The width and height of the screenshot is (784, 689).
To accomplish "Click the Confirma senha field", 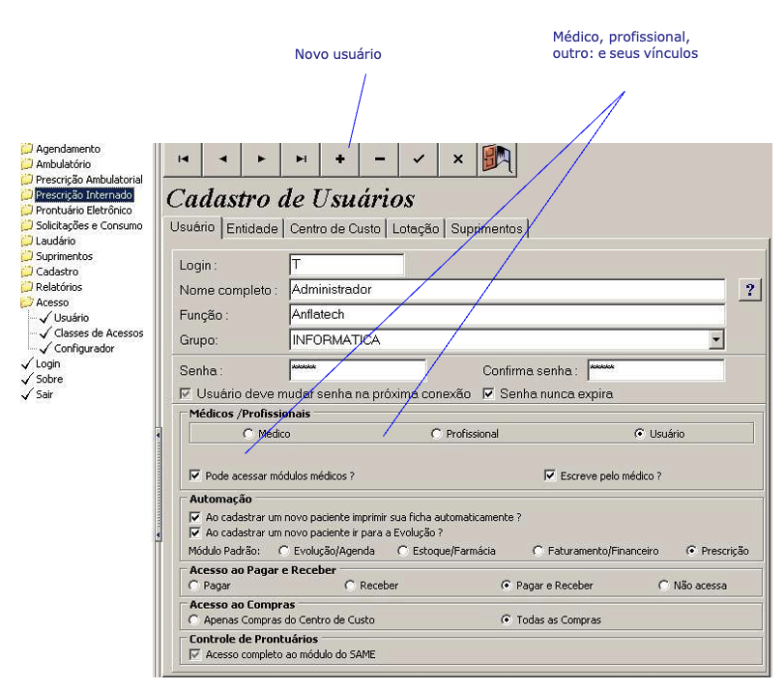I will point(656,370).
